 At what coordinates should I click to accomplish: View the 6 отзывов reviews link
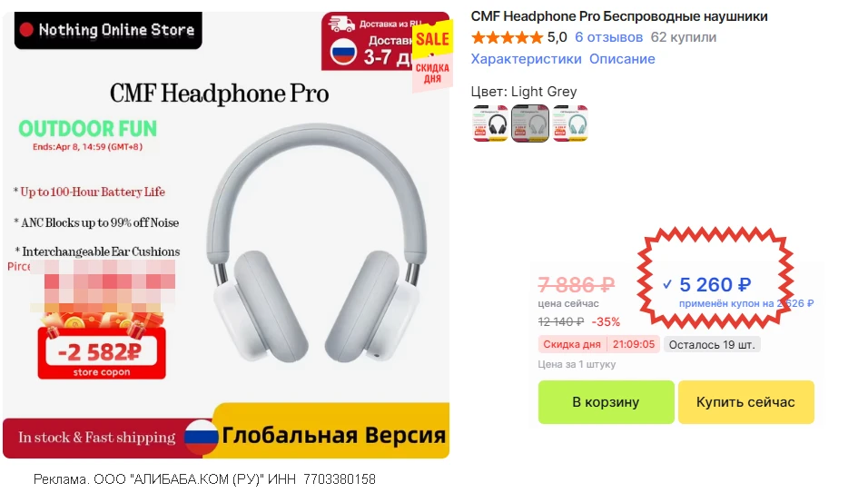click(608, 37)
